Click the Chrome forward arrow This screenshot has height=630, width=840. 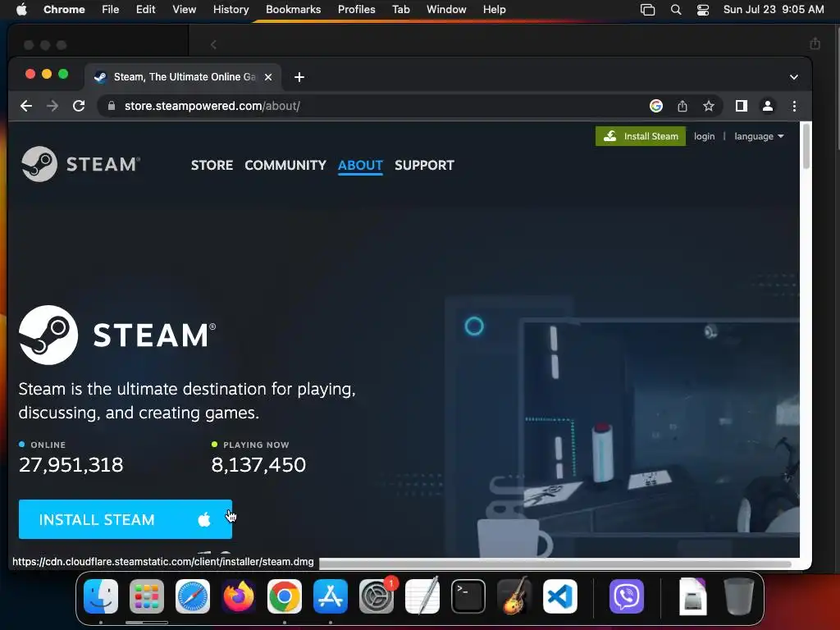(52, 106)
